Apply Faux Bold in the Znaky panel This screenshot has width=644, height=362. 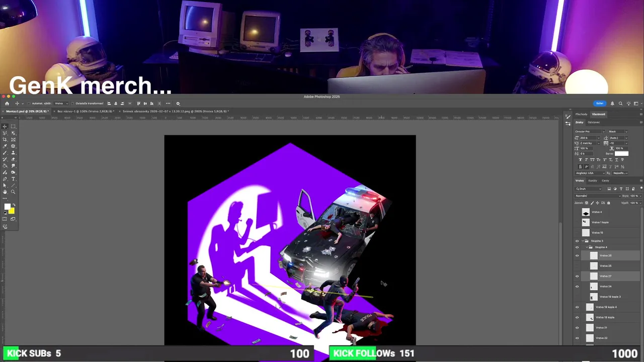pos(581,160)
